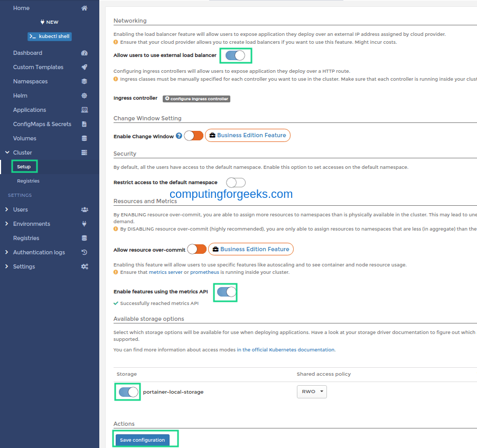Launch the kubectl shell
Viewport: 477px width, 448px height.
coord(49,36)
